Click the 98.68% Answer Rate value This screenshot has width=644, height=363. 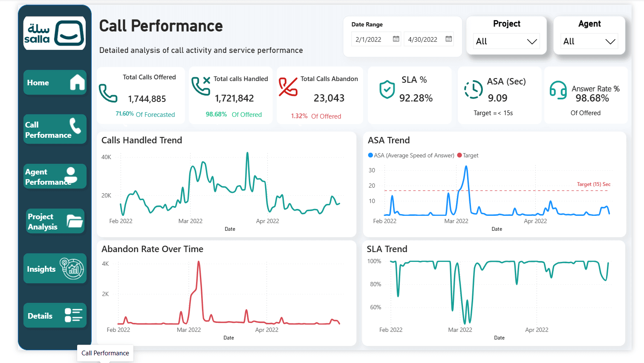coord(592,98)
